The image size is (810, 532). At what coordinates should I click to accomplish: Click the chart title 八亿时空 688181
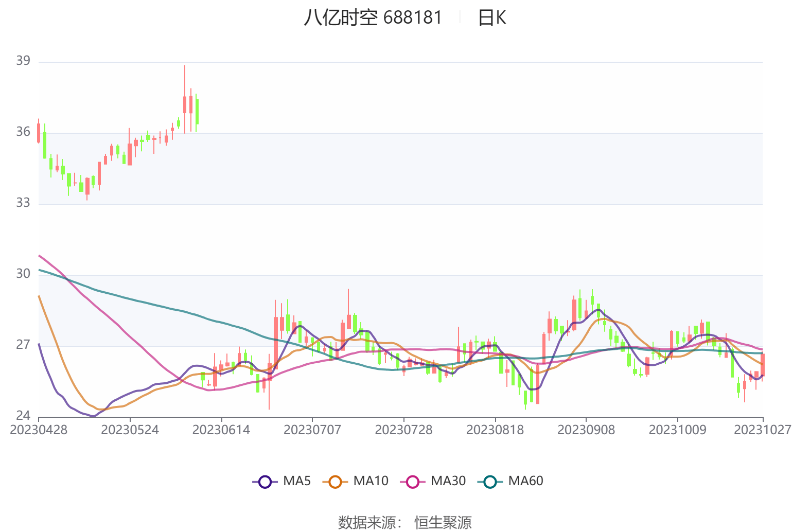(x=373, y=18)
